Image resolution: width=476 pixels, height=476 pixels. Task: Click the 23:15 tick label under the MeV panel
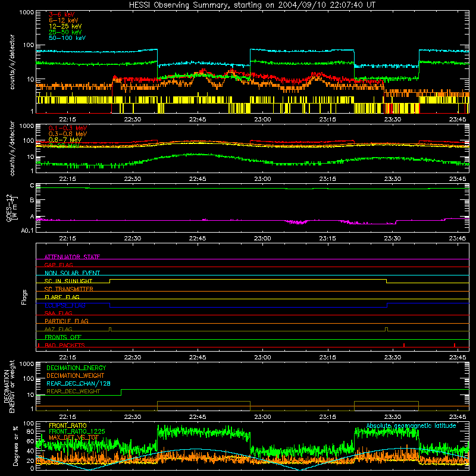click(x=328, y=178)
